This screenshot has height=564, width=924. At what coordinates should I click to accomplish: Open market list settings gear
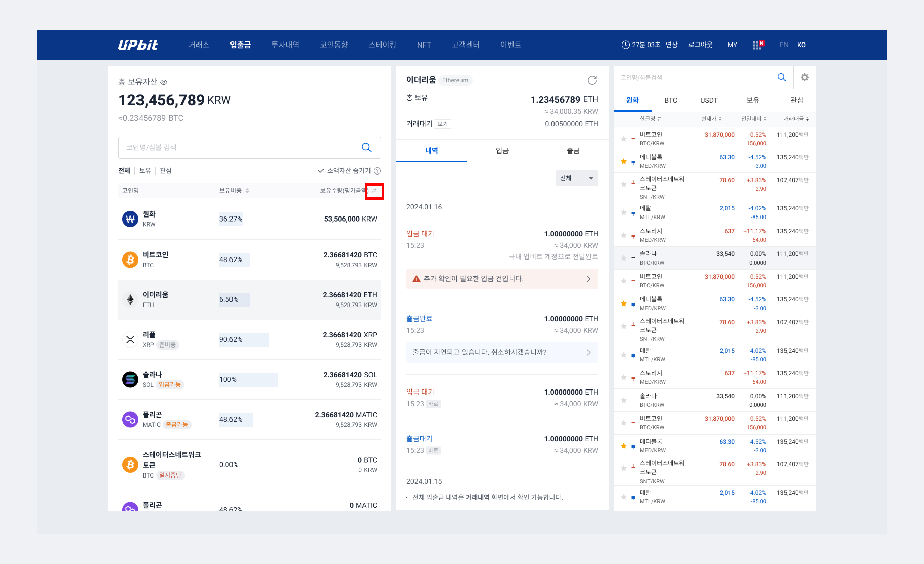(x=804, y=77)
